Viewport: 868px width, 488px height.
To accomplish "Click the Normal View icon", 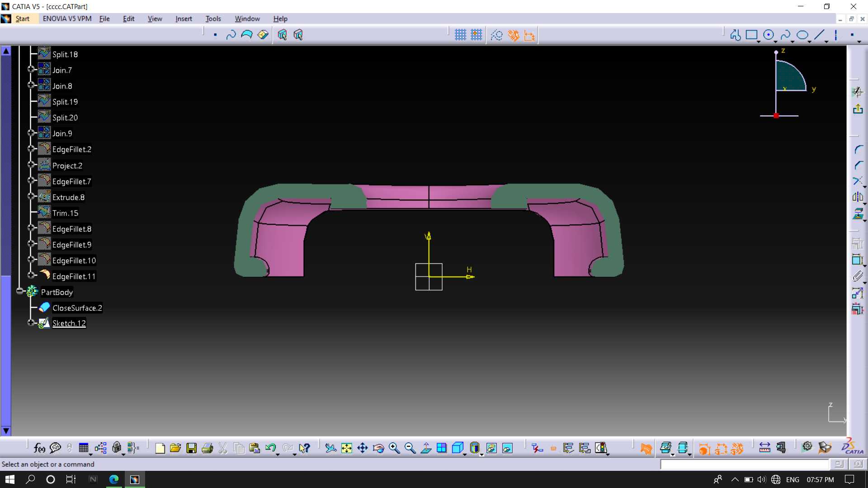I will [426, 448].
